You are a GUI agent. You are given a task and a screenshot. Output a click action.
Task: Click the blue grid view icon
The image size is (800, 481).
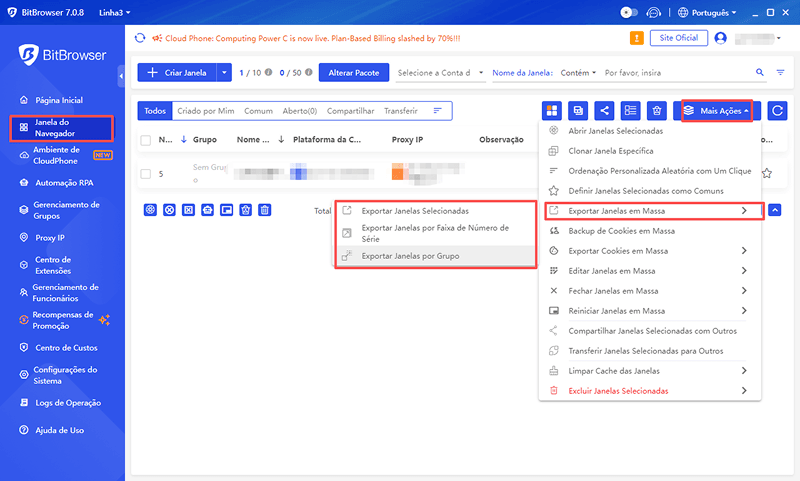(551, 111)
